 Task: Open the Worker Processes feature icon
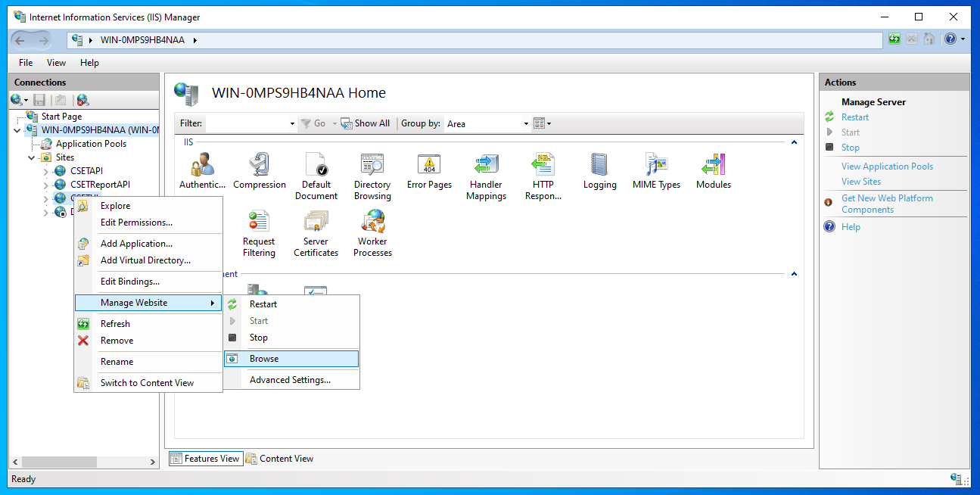[x=372, y=233]
